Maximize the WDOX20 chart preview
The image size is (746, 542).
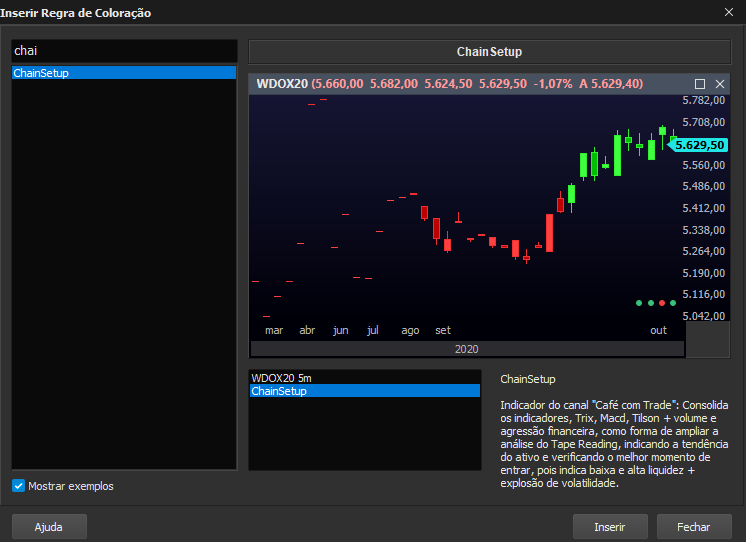[700, 84]
